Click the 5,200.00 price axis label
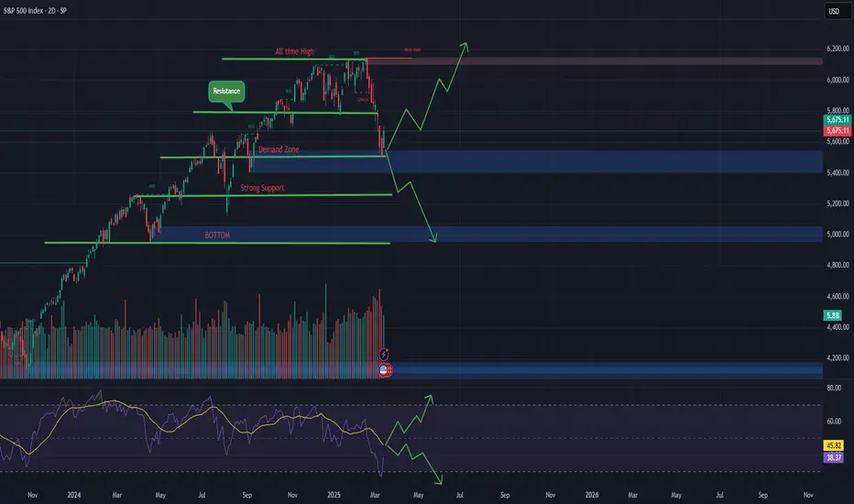This screenshot has width=854, height=504. pos(838,203)
